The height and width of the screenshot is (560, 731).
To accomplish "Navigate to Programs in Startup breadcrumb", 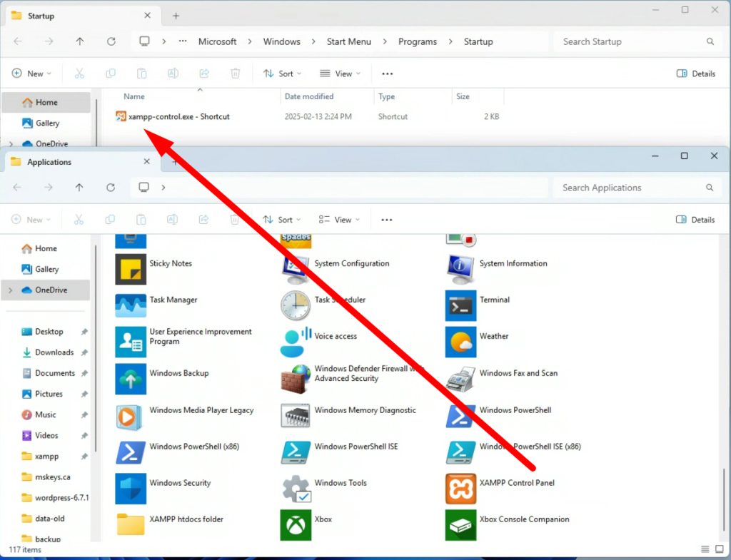I will (x=417, y=41).
